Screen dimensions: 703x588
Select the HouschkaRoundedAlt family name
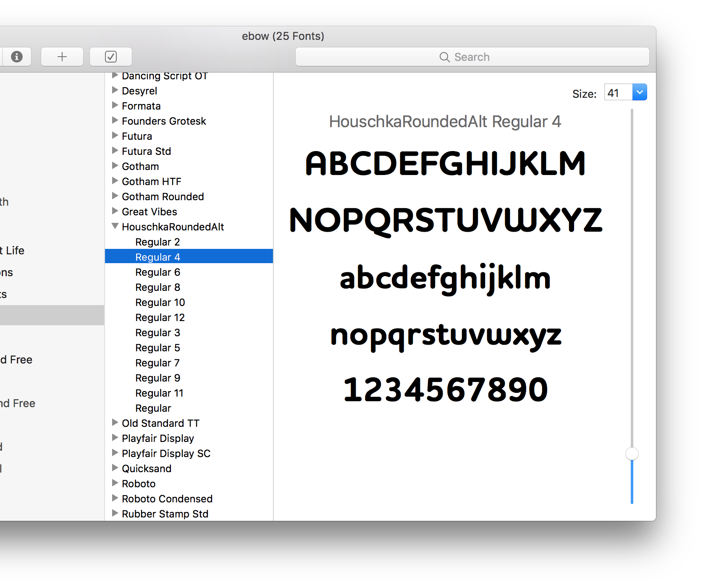coord(173,227)
